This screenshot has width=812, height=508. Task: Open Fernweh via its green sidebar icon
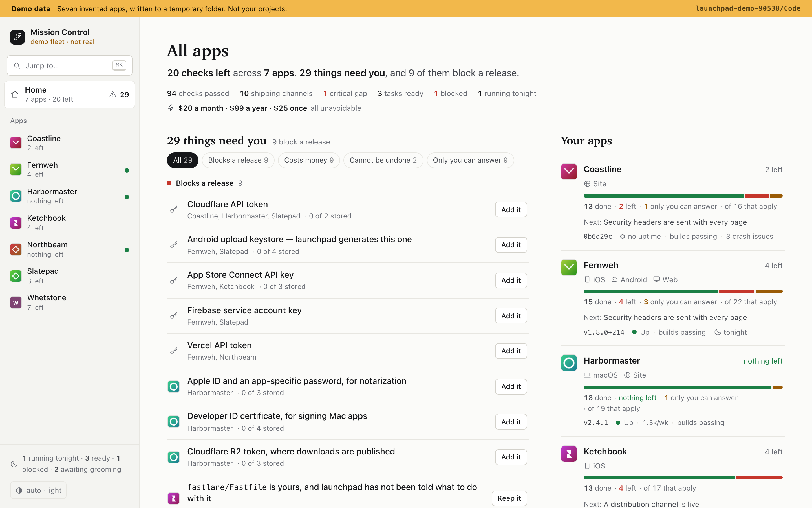(x=16, y=169)
